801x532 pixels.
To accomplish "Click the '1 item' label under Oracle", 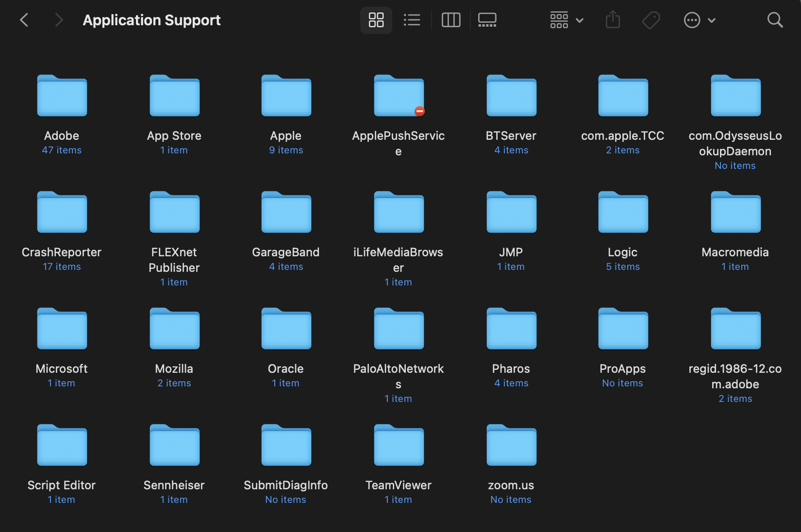I will tap(285, 383).
